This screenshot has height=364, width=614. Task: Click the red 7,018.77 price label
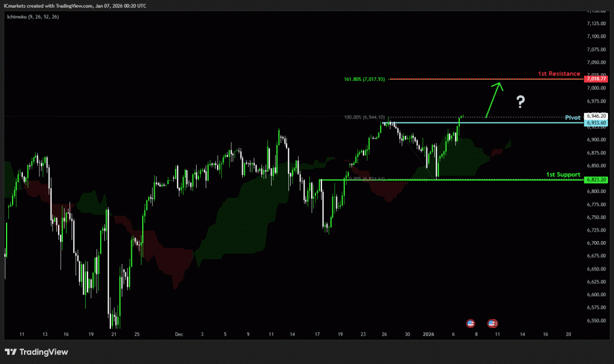click(598, 79)
